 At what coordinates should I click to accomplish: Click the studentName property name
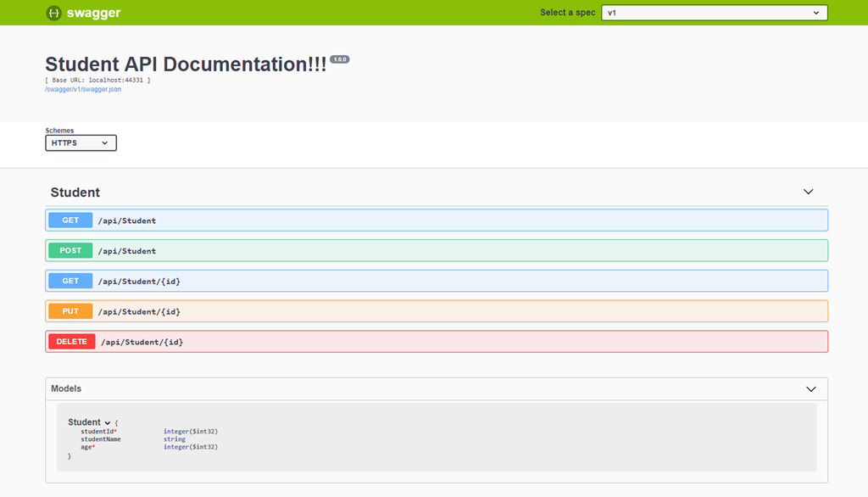[101, 439]
